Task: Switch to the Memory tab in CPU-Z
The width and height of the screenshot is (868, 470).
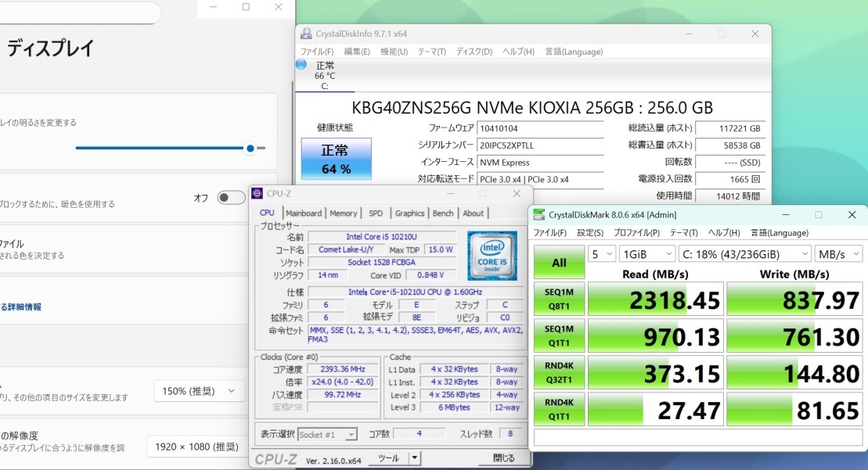Action: coord(344,213)
